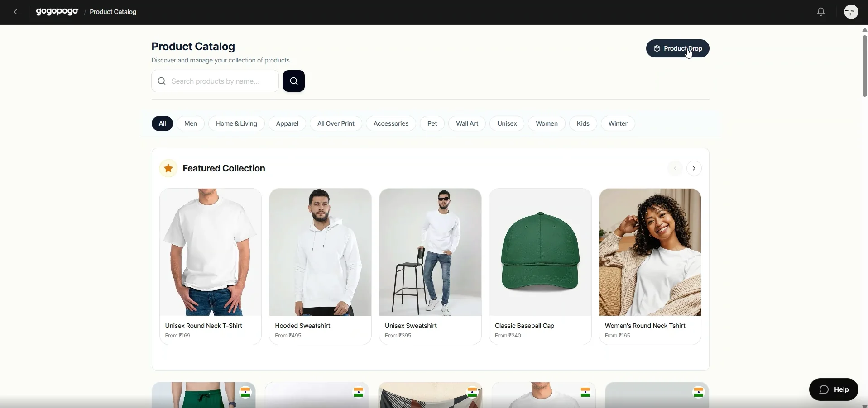This screenshot has width=868, height=408.
Task: Open the notifications bell icon
Action: coord(821,12)
